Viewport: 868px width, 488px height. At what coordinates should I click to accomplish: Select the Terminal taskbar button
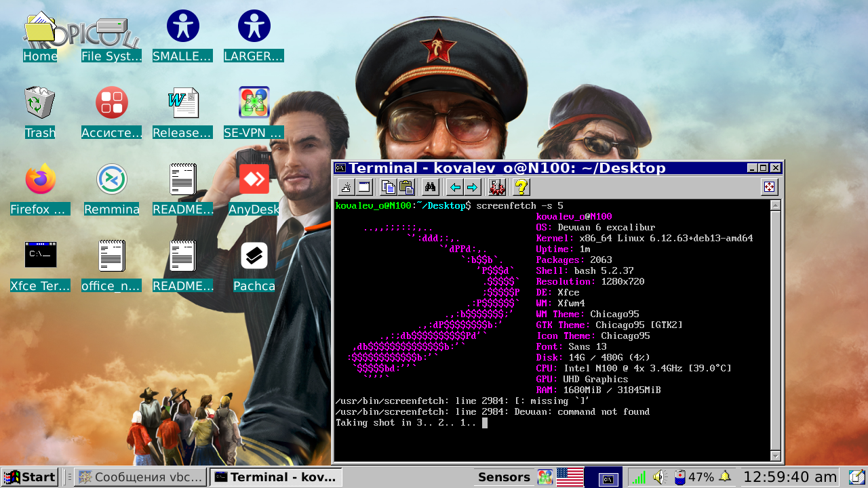pos(275,477)
